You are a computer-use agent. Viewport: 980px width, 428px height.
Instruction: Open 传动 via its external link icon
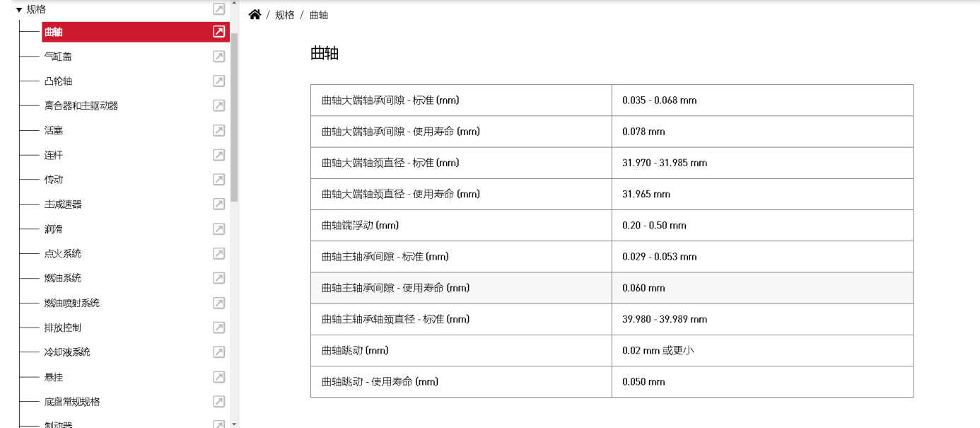pyautogui.click(x=218, y=179)
